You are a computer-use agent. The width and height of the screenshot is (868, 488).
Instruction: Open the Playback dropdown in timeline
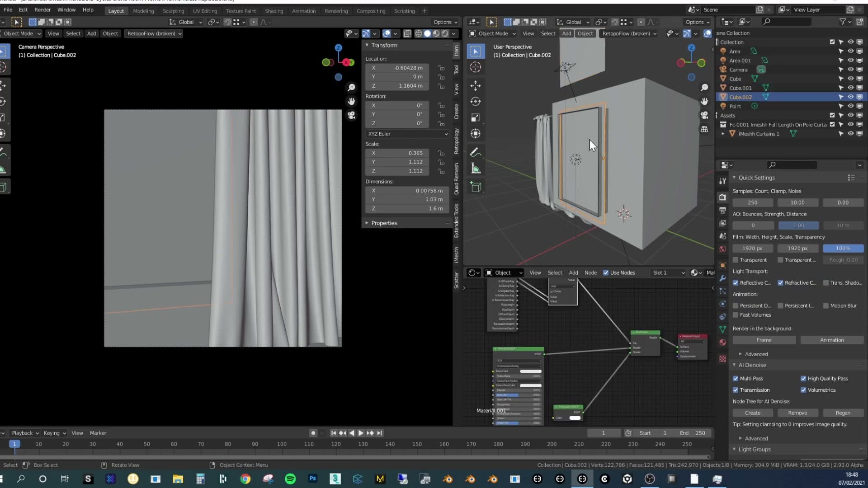(25, 433)
